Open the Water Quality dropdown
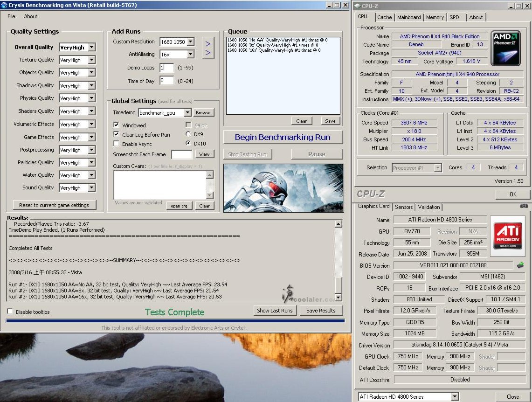This screenshot has width=532, height=402. click(91, 175)
